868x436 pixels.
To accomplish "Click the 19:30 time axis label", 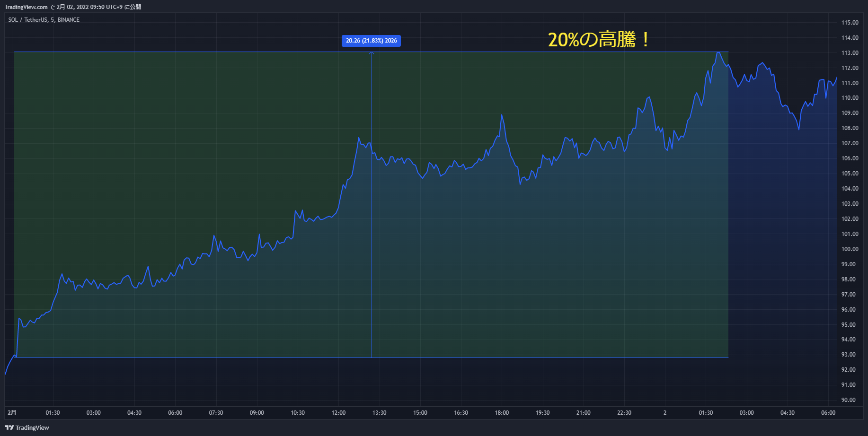I will click(x=543, y=413).
